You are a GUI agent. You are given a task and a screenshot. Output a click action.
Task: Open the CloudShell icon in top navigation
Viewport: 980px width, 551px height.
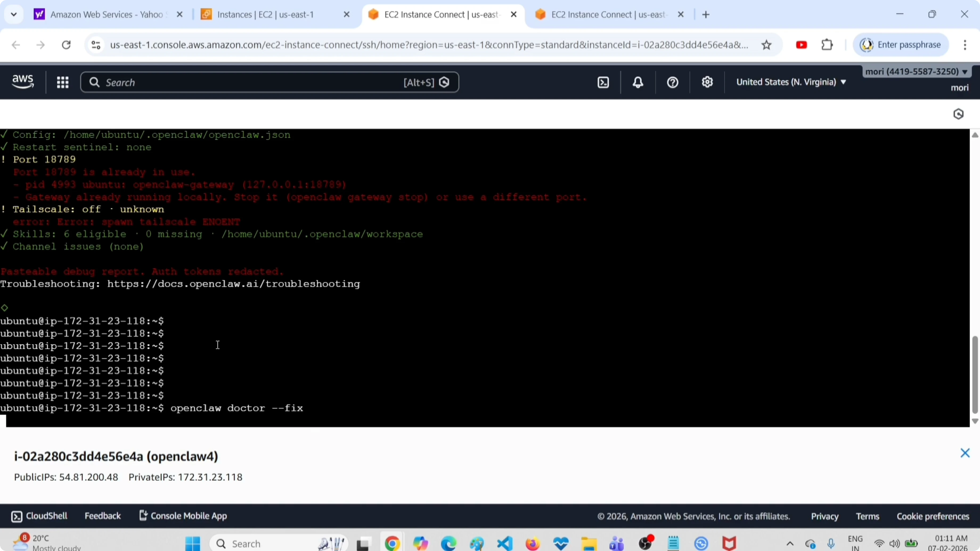[603, 82]
